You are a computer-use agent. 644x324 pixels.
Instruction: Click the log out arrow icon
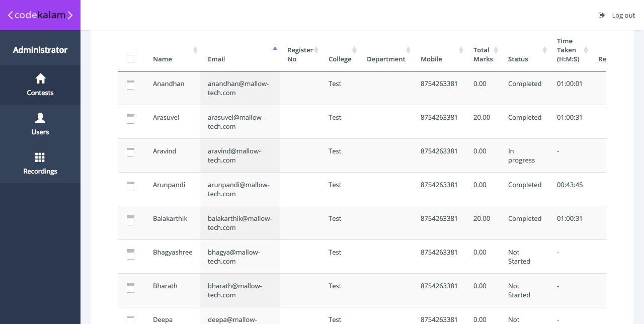(602, 15)
